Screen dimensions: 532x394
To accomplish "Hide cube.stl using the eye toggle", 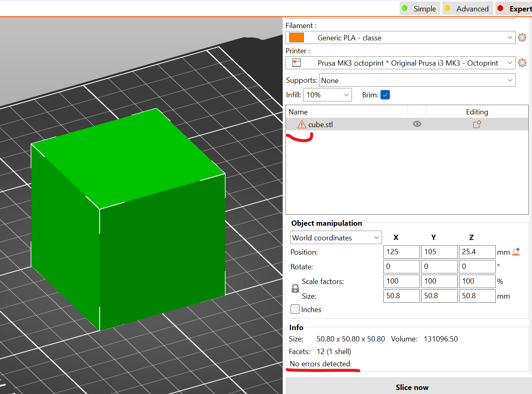I will coord(417,124).
